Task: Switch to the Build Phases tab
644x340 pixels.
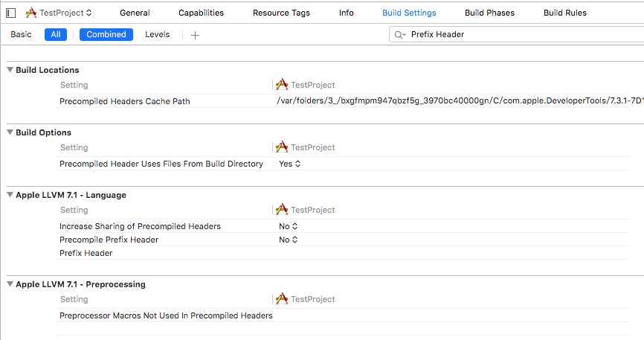Action: click(x=489, y=13)
